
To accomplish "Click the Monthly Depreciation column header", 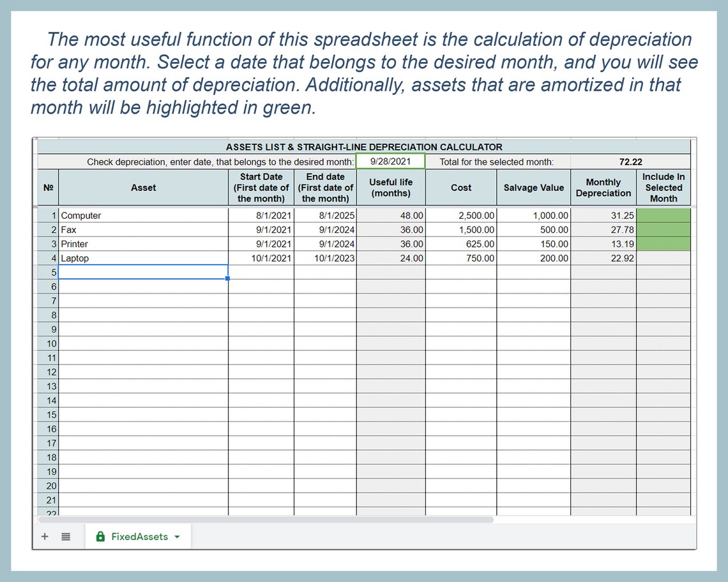I will point(603,187).
